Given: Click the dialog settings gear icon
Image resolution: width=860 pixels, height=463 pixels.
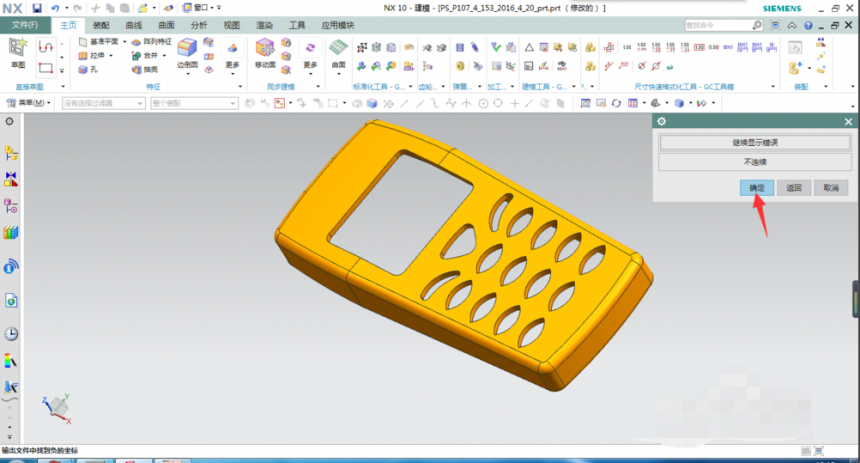Looking at the screenshot, I should 661,121.
